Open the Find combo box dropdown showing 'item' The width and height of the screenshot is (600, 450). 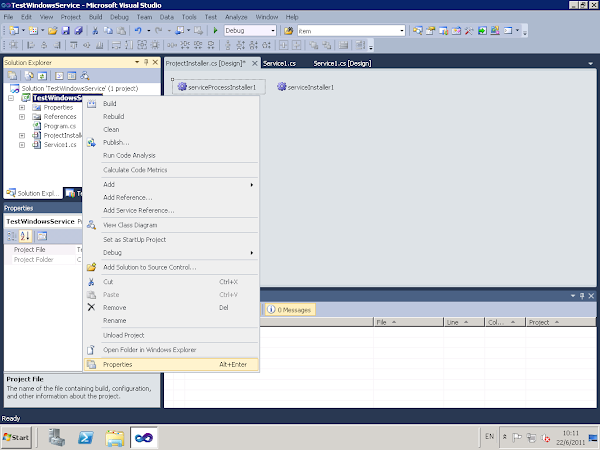[402, 31]
